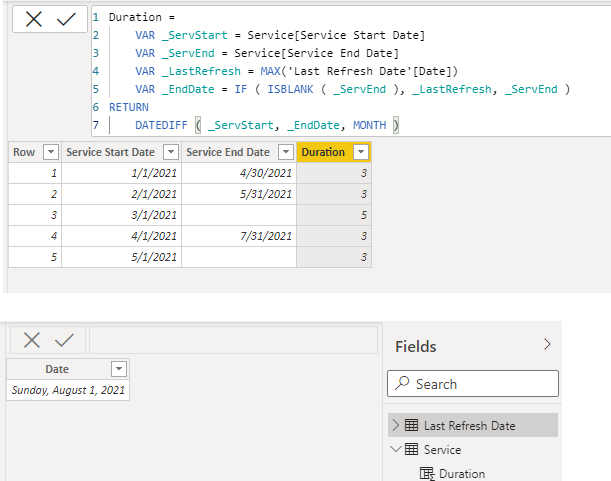This screenshot has height=481, width=611.
Task: Collapse the Fields pane with chevron
Action: pyautogui.click(x=547, y=344)
